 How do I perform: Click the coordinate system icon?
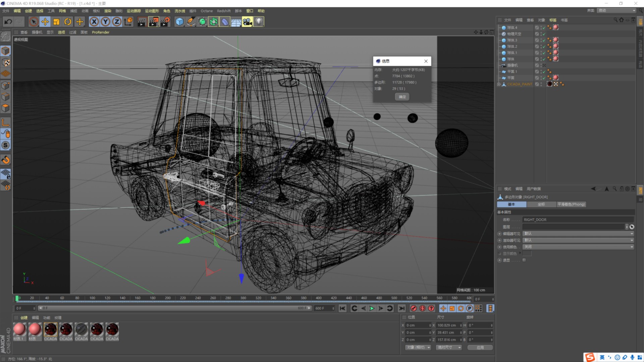tap(128, 22)
